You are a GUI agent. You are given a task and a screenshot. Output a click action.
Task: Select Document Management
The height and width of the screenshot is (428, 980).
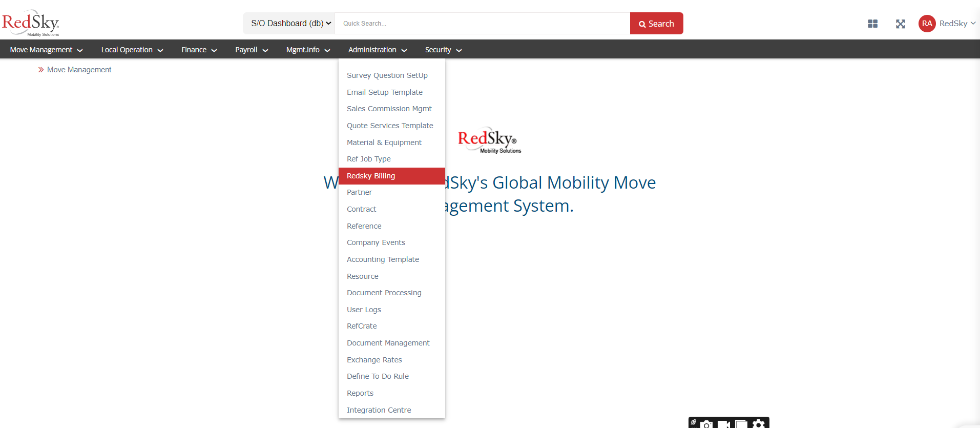point(391,343)
